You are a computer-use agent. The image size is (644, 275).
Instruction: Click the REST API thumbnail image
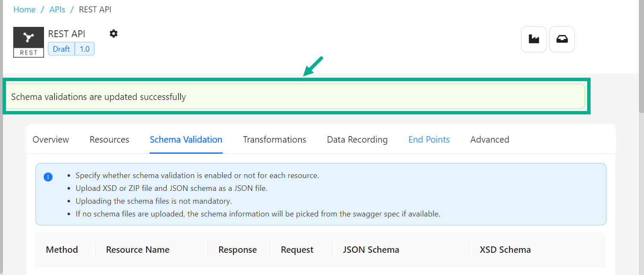tap(28, 42)
